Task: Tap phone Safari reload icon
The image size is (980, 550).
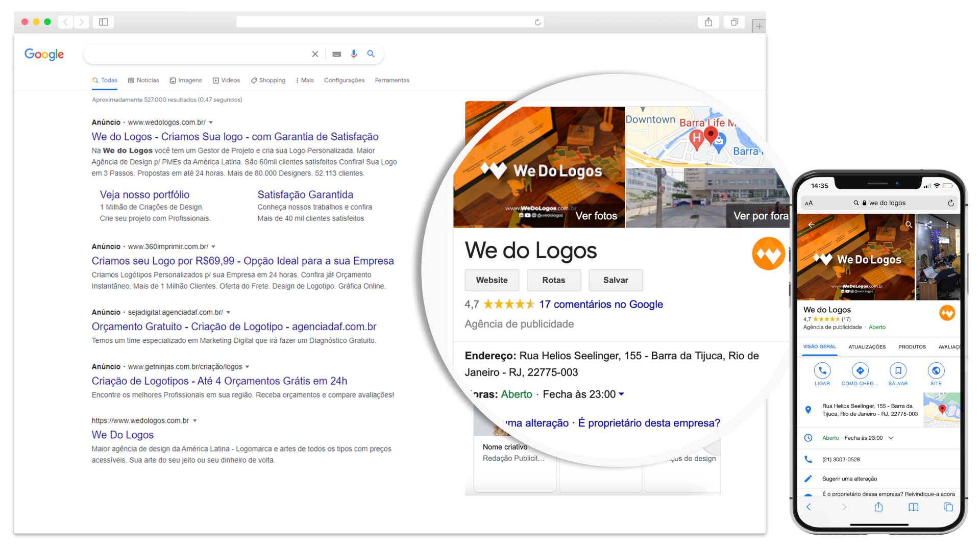Action: 951,203
